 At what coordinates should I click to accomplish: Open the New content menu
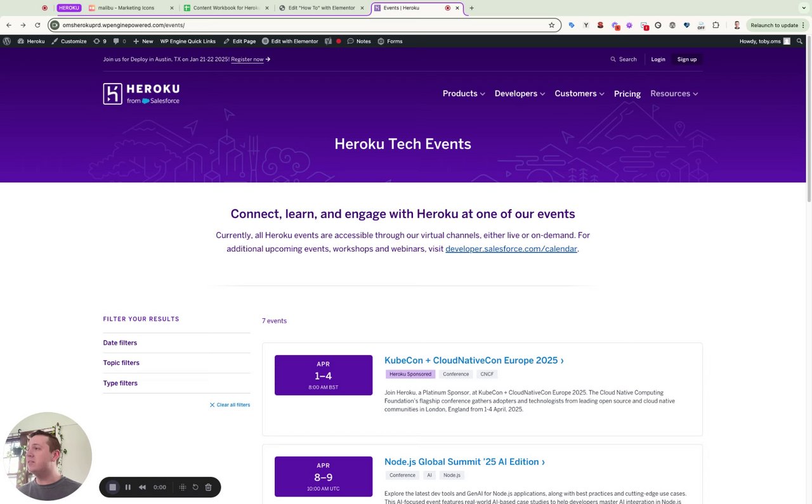pos(143,41)
